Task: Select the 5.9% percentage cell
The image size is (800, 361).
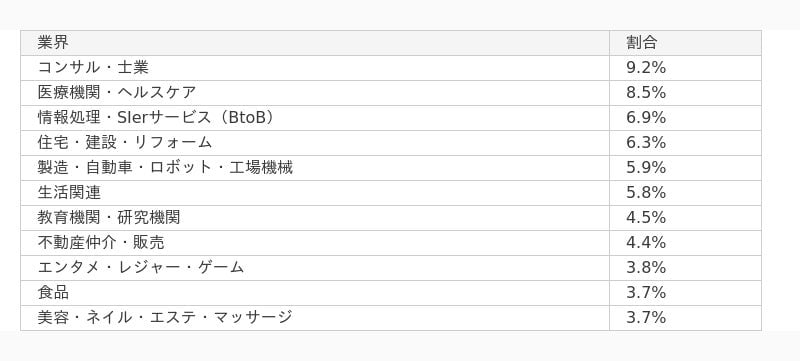Action: 685,168
